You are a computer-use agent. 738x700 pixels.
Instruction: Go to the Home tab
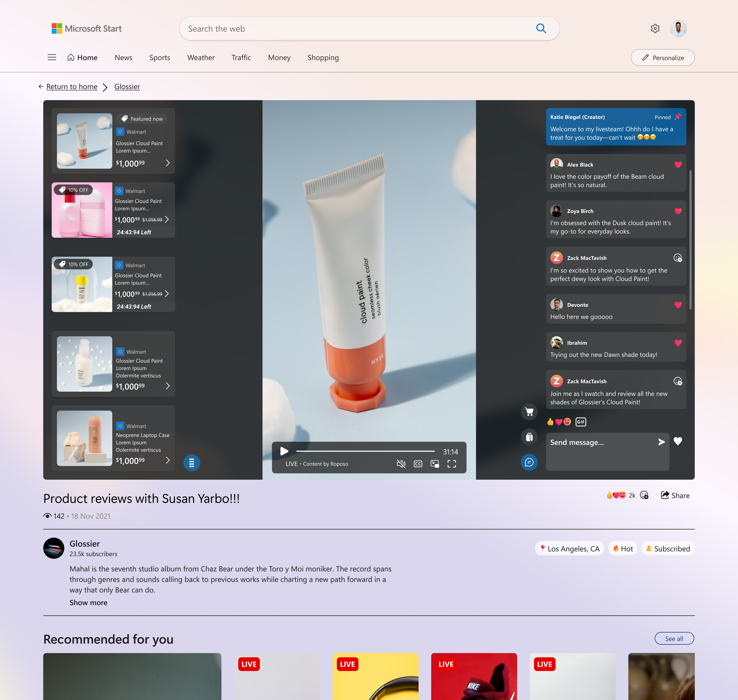click(82, 57)
